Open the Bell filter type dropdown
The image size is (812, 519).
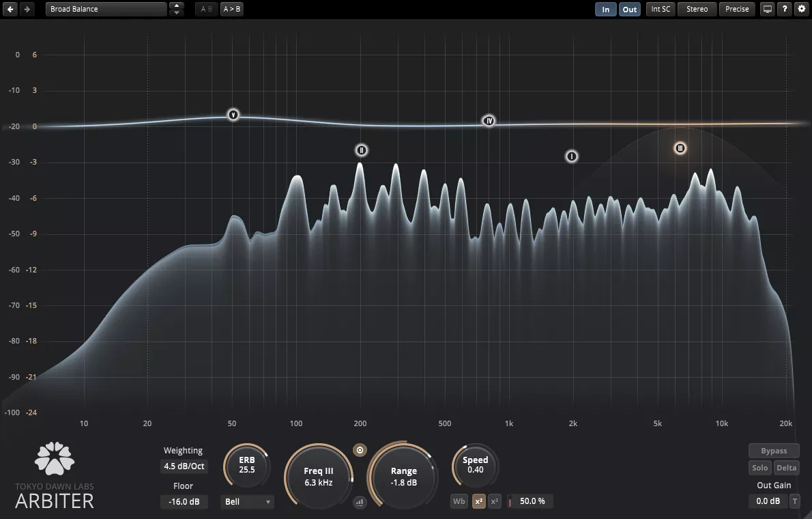tap(247, 502)
